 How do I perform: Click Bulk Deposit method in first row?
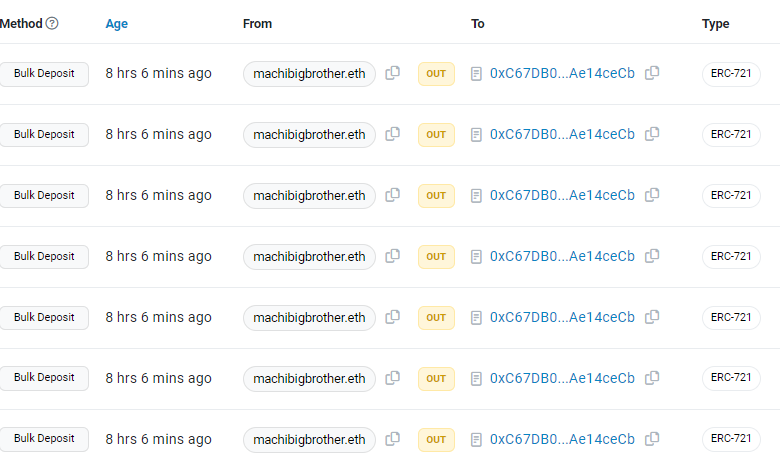tap(44, 73)
